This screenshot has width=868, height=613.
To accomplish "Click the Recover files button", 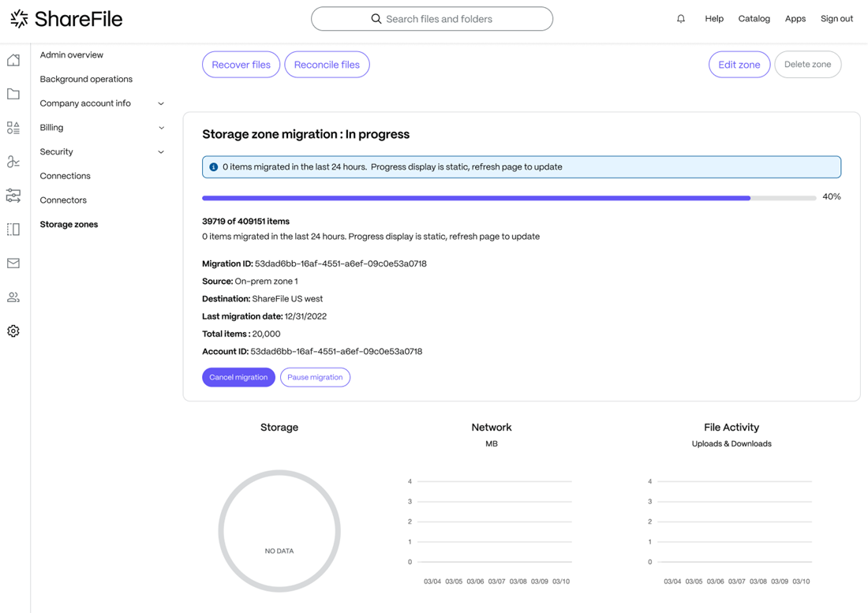I will [x=241, y=65].
